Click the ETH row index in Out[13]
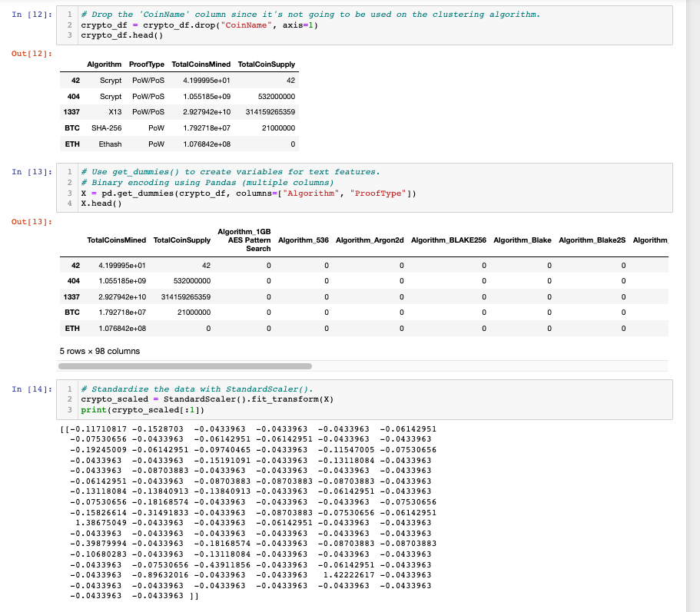The height and width of the screenshot is (612, 700). tap(72, 329)
